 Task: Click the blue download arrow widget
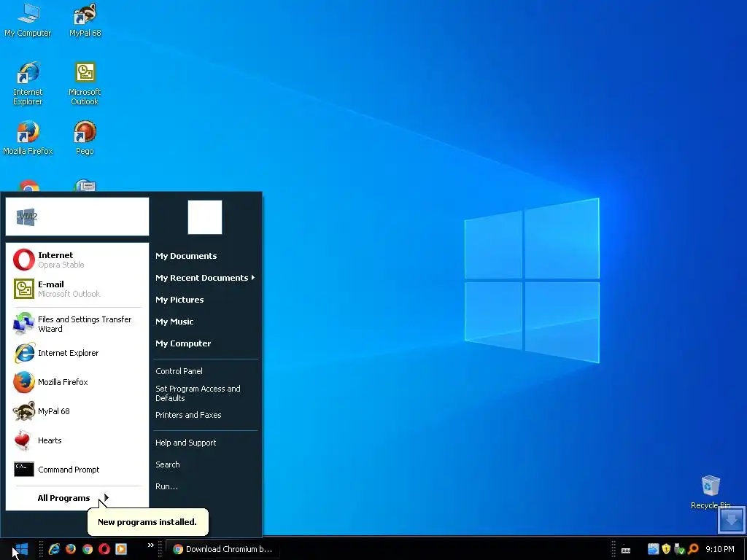(x=731, y=519)
